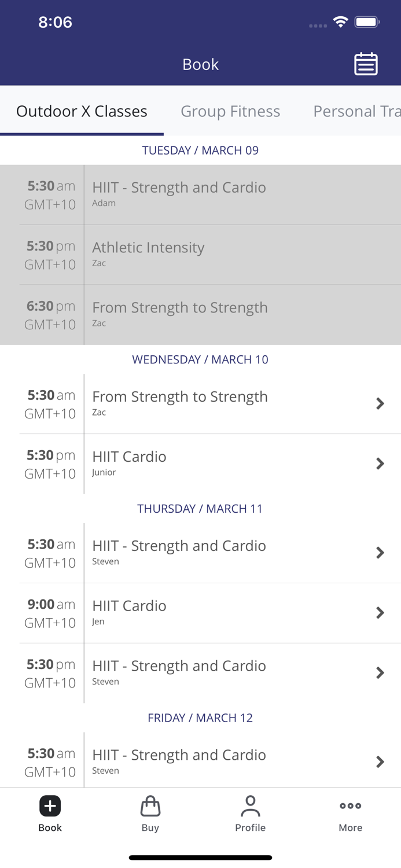The height and width of the screenshot is (868, 401).
Task: Open Thursday 9:00 am HIIT Cardio chevron
Action: pos(380,613)
